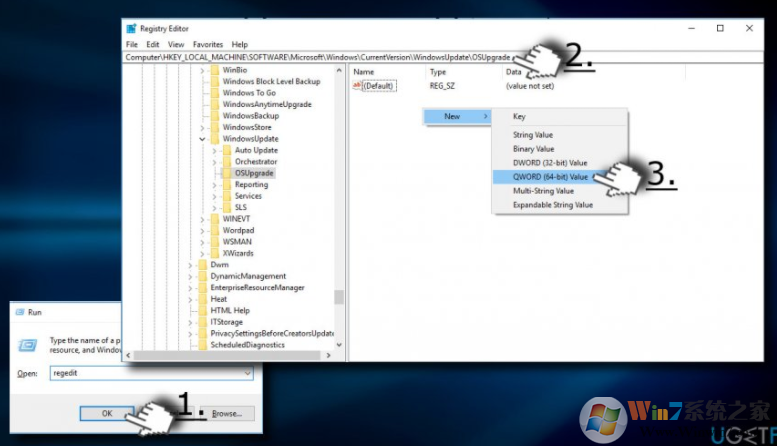Image resolution: width=777 pixels, height=446 pixels.
Task: Click the OSUpgrade folder icon
Action: 227,173
